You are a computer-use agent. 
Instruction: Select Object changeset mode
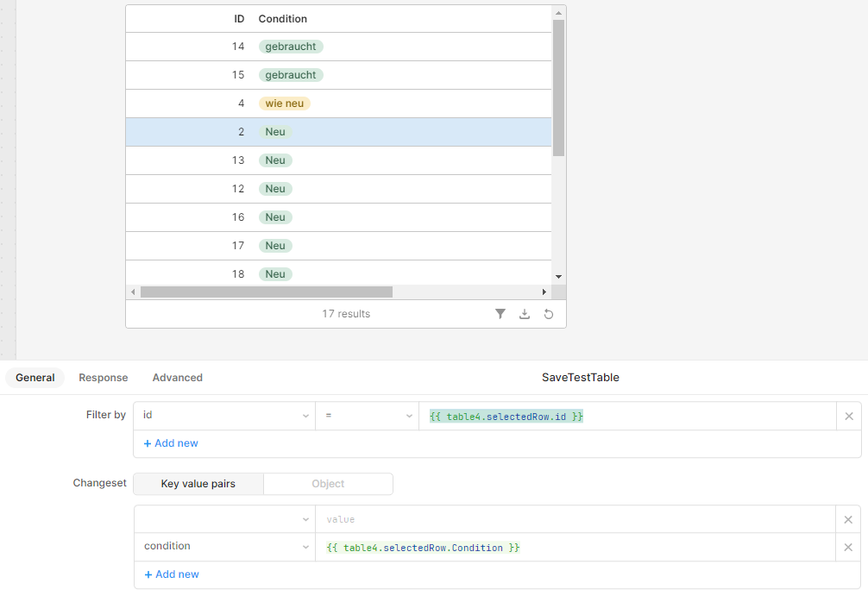point(328,484)
